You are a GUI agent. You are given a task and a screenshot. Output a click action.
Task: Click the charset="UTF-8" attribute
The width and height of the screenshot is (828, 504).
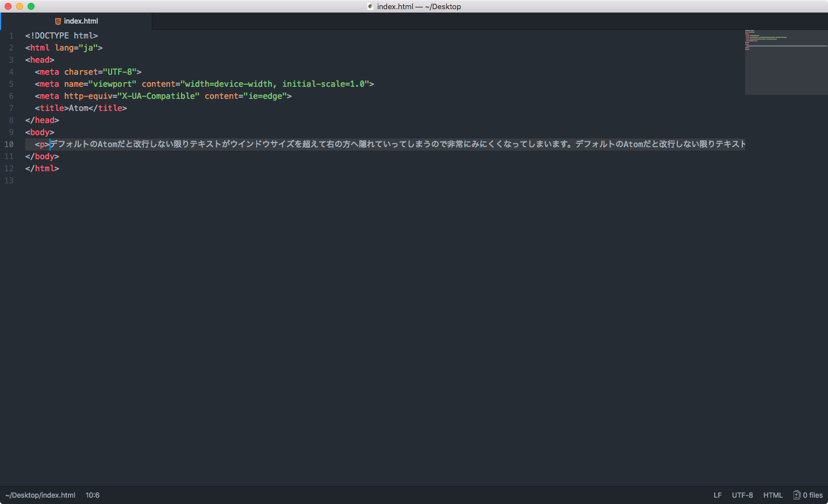coord(101,72)
